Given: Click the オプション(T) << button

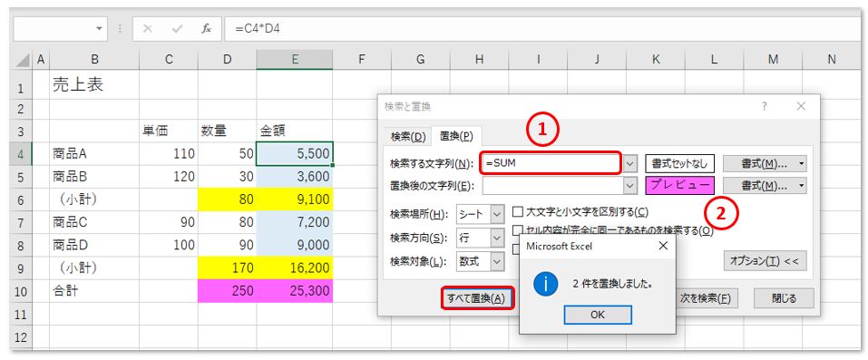Looking at the screenshot, I should tap(765, 261).
